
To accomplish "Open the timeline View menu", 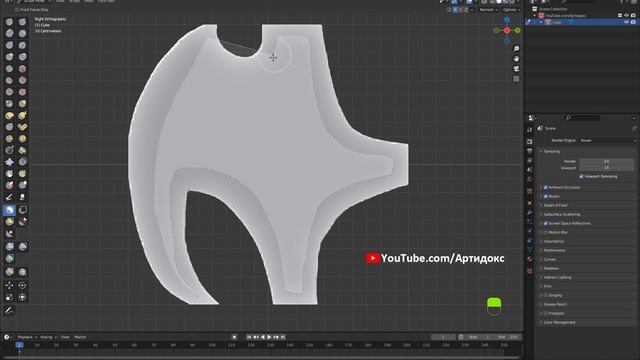I will pyautogui.click(x=65, y=337).
